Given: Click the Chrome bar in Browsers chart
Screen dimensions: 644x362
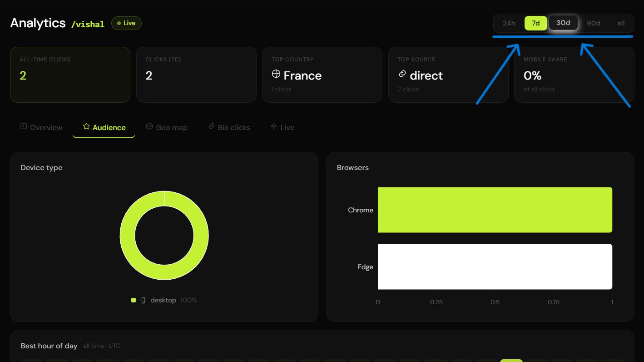Looking at the screenshot, I should click(x=495, y=210).
